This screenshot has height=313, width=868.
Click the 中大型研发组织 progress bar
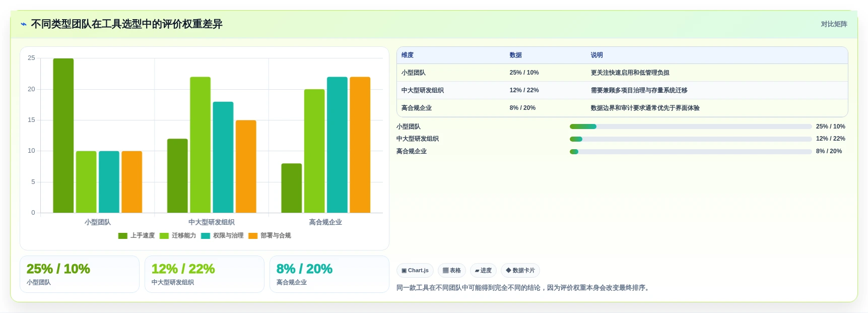coord(691,139)
